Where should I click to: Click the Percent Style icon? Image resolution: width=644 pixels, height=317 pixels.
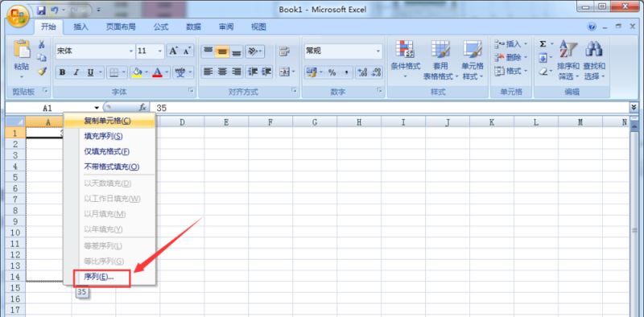pos(332,72)
